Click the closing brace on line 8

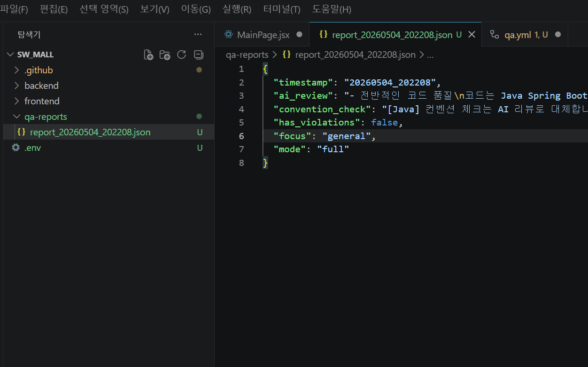point(265,163)
